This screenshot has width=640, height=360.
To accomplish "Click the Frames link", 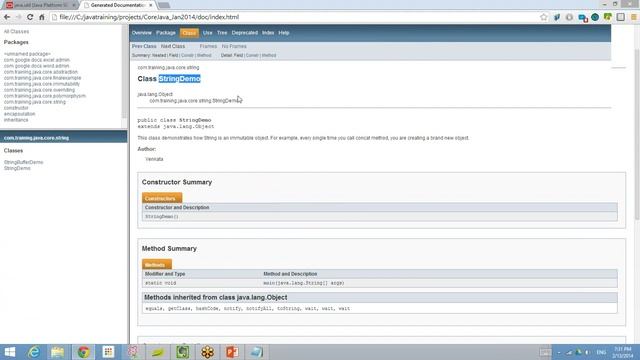I will click(208, 47).
